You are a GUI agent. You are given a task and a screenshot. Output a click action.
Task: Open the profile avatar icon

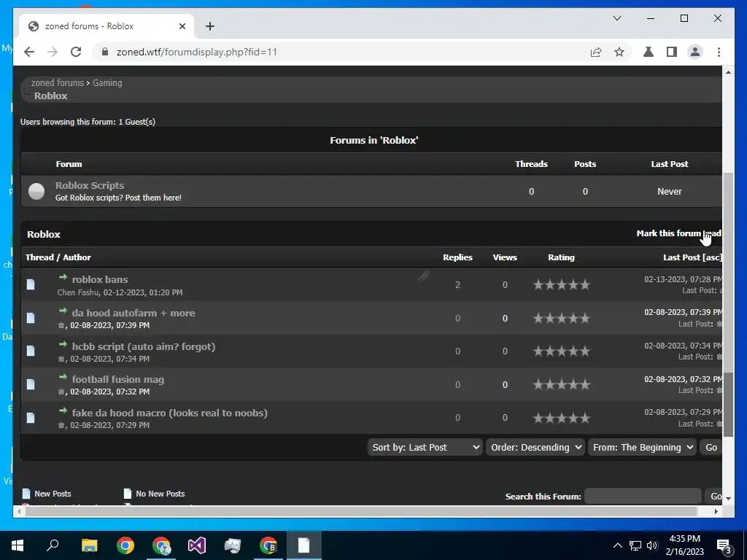pyautogui.click(x=695, y=52)
